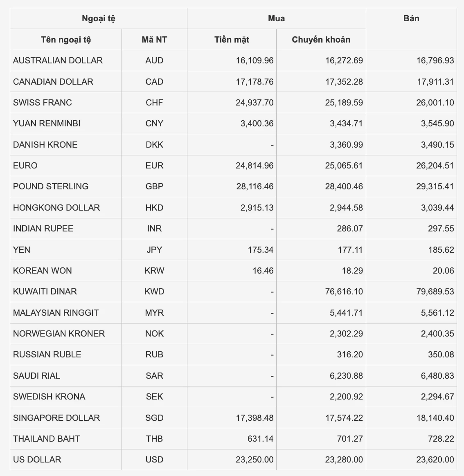Click the "Ngoại tệ" header cell

pos(98,18)
